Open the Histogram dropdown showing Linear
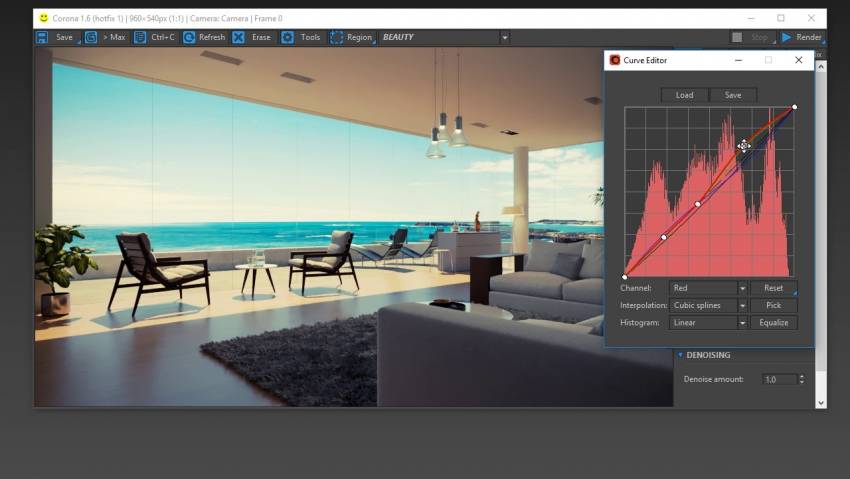 click(709, 323)
